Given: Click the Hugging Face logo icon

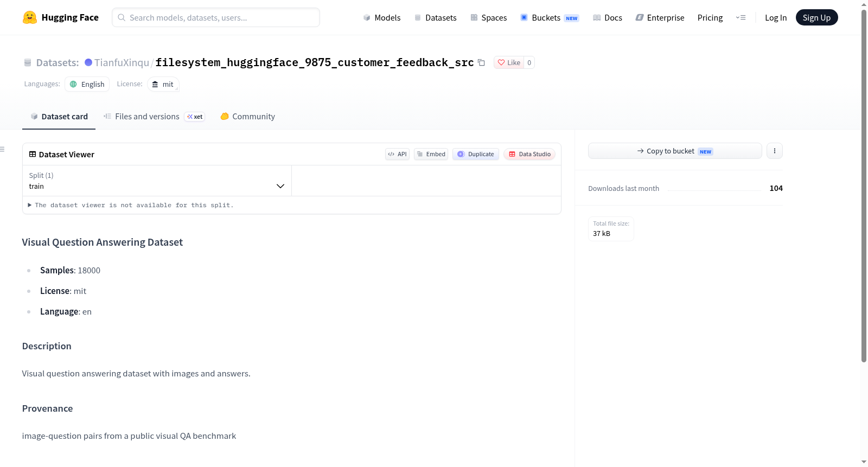Looking at the screenshot, I should pos(30,17).
